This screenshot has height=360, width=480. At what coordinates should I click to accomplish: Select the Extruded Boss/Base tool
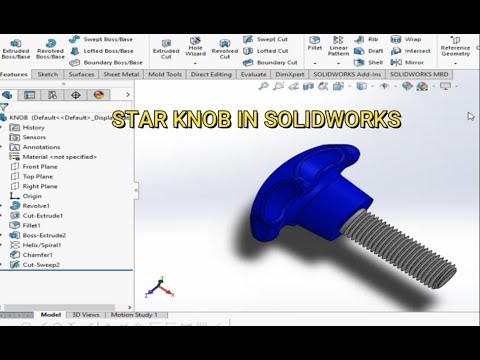coord(16,49)
